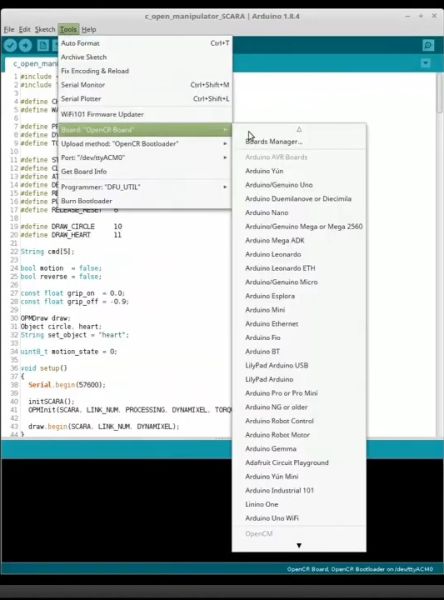
Task: Choose Auto Format from Tools menu
Action: point(145,43)
